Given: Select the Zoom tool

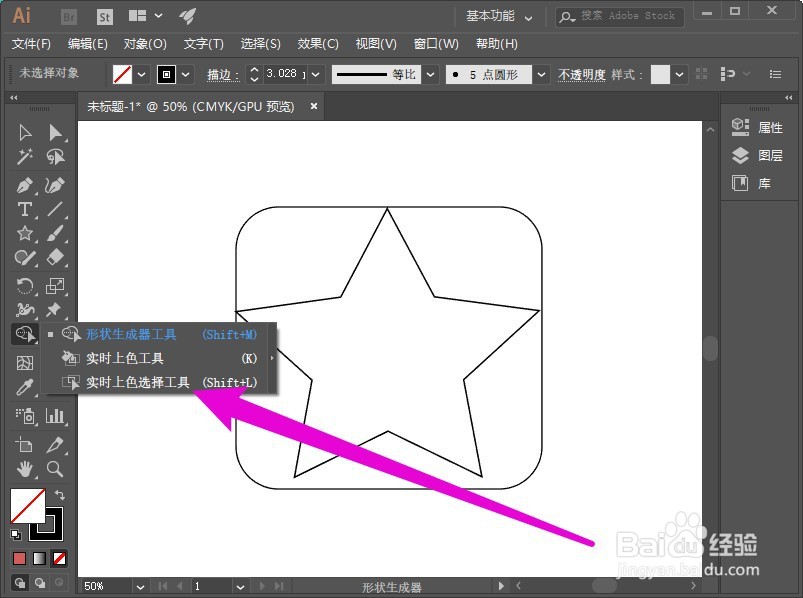Looking at the screenshot, I should pyautogui.click(x=55, y=468).
